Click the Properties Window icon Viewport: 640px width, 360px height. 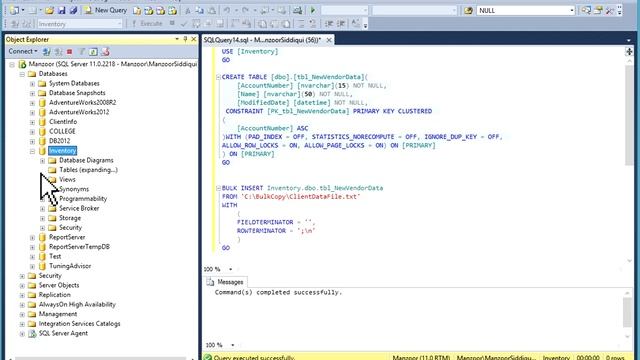click(598, 11)
